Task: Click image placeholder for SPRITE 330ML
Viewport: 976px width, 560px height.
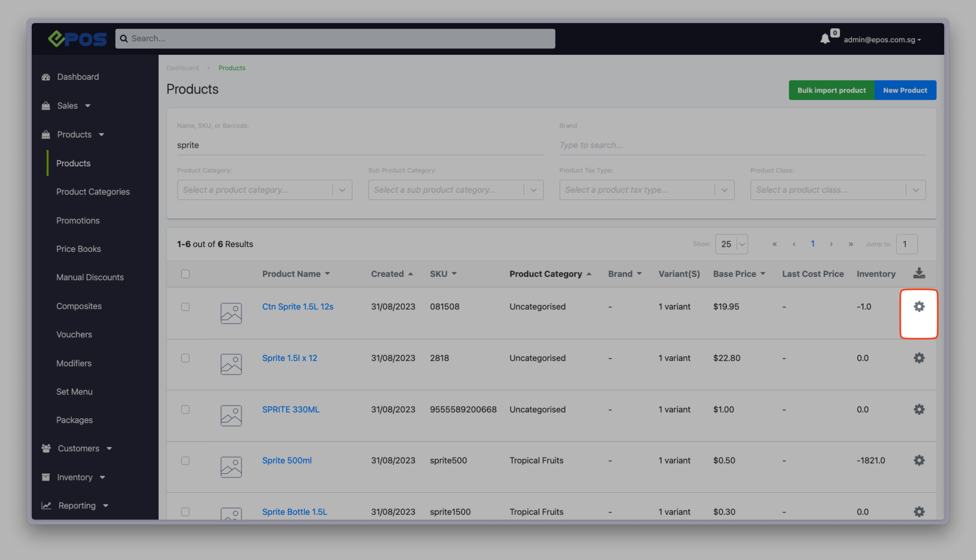Action: (231, 416)
